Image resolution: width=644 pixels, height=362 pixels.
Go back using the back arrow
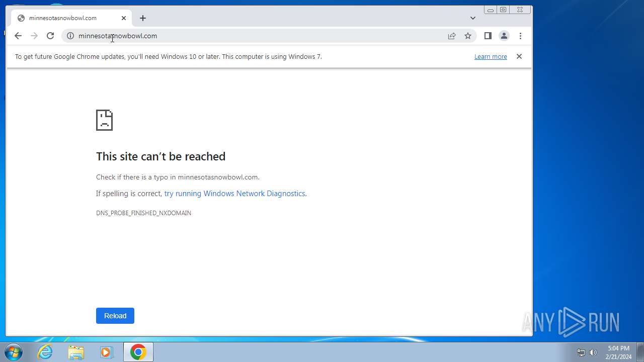[18, 36]
